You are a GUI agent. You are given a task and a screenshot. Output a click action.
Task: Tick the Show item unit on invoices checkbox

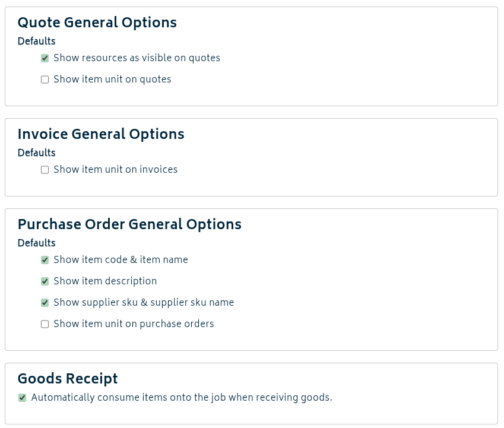tap(45, 170)
